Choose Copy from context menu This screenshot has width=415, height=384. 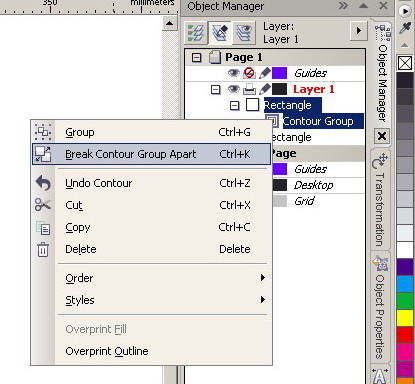point(151,227)
